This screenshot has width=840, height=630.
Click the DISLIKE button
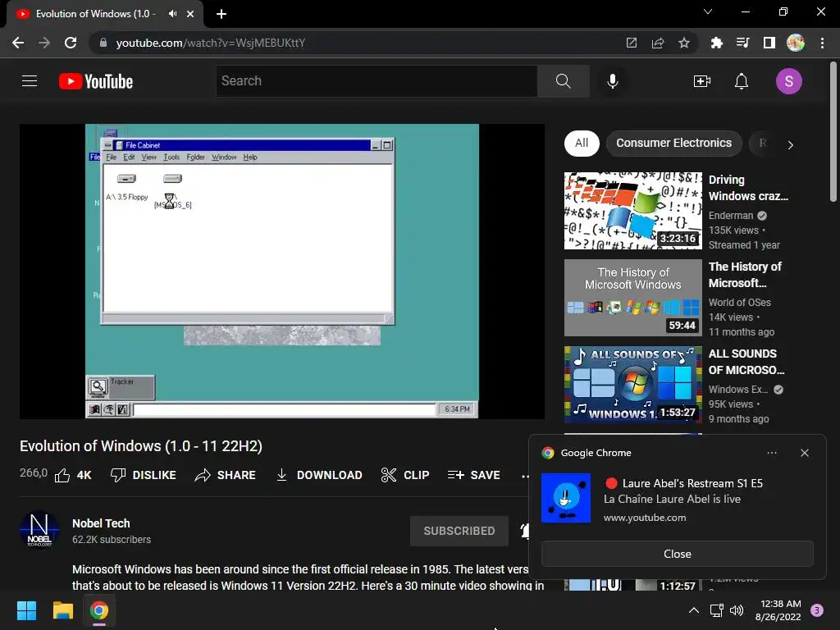143,475
